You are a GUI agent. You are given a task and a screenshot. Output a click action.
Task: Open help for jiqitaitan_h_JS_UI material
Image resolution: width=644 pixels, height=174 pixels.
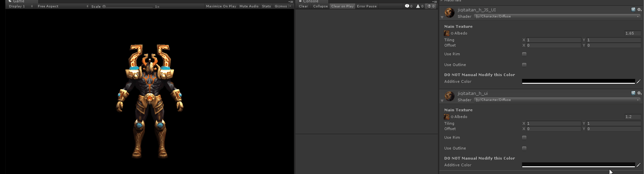(x=633, y=9)
